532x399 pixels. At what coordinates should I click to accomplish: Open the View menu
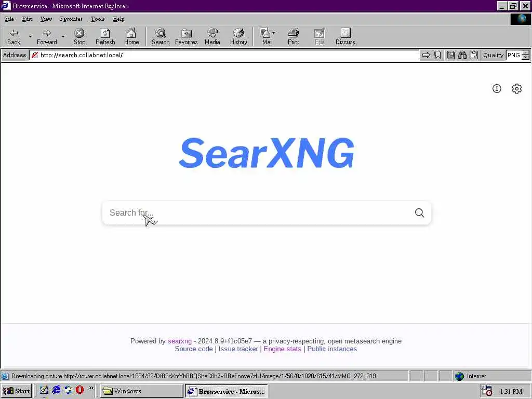(x=46, y=19)
